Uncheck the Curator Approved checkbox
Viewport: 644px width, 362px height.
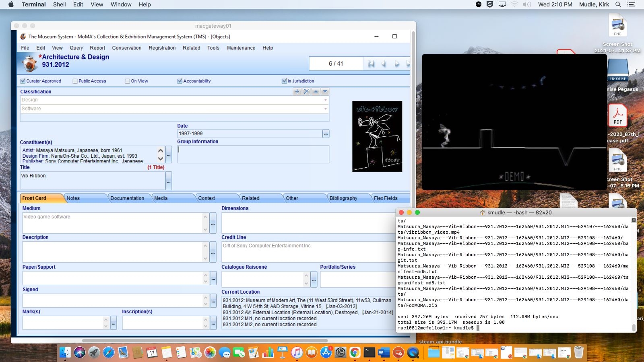pyautogui.click(x=23, y=81)
